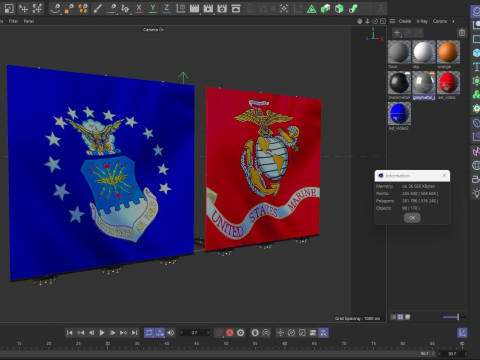Select the orange material sphere
This screenshot has height=360, width=480.
point(448,52)
